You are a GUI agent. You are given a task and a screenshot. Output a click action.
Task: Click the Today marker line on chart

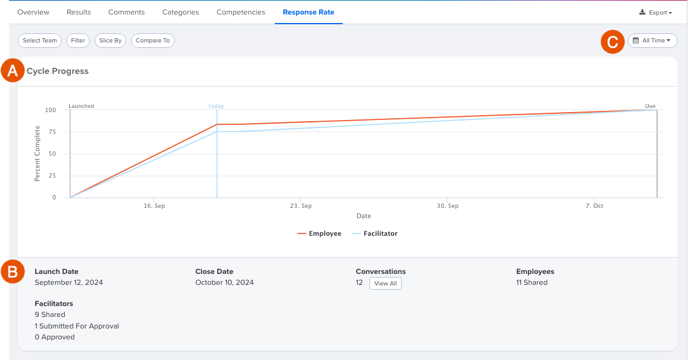(217, 154)
